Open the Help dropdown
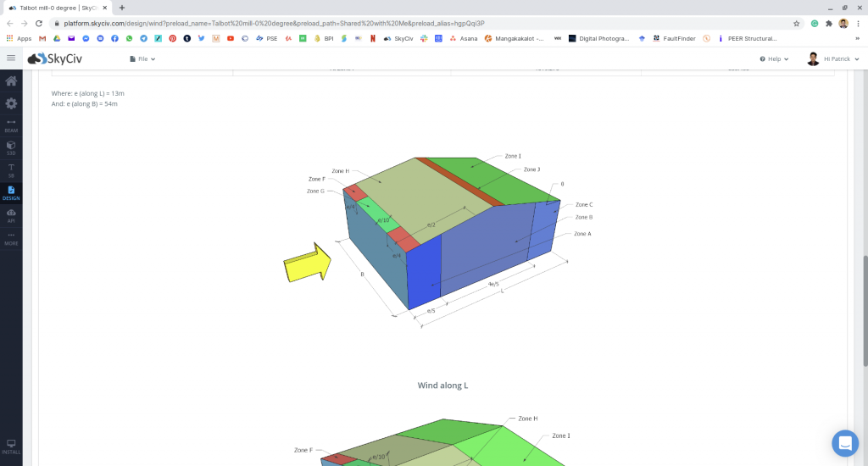 point(774,59)
